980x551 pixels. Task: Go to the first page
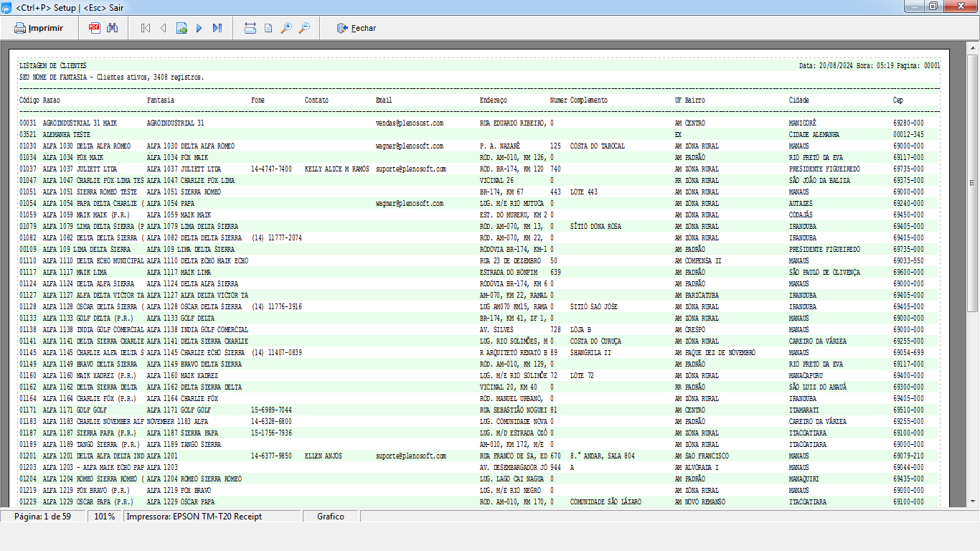click(x=146, y=28)
